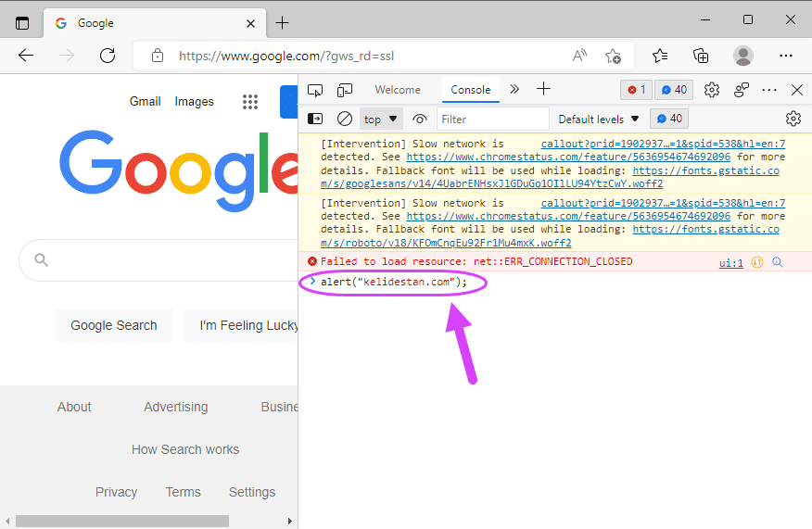
Task: Open the Privacy footer link
Action: [116, 492]
